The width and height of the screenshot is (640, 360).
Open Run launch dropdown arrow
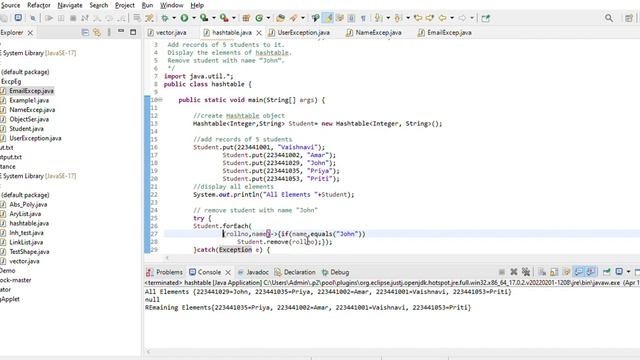pyautogui.click(x=193, y=18)
